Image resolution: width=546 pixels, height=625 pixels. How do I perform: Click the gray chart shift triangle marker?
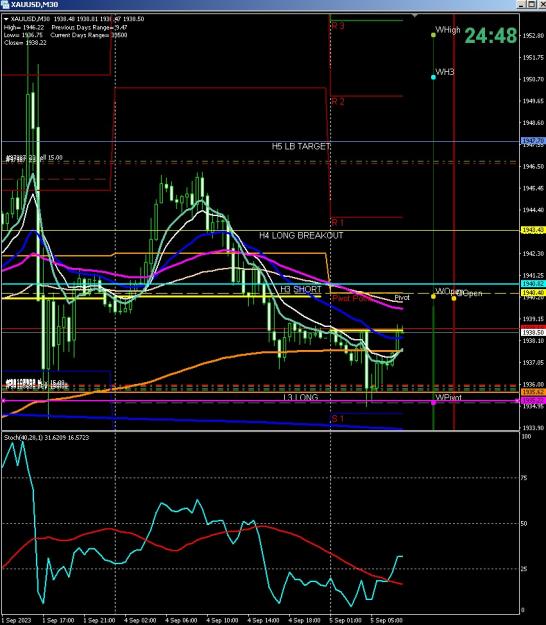coord(415,16)
